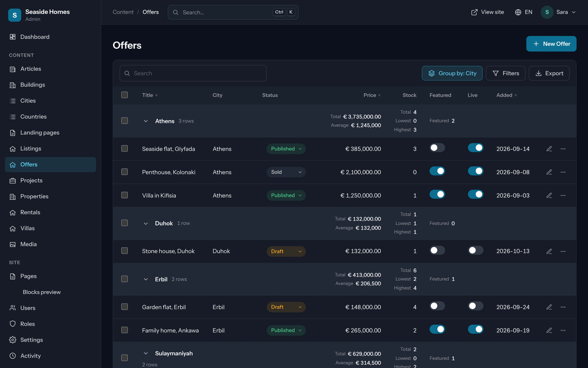Enable Live for Stone house, Duhok
Viewport: 588px width, 368px height.
click(476, 250)
